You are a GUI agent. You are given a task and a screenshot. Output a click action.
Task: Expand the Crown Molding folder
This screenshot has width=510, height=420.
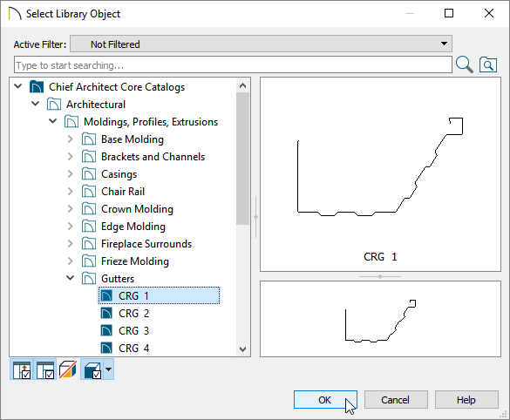pyautogui.click(x=70, y=209)
